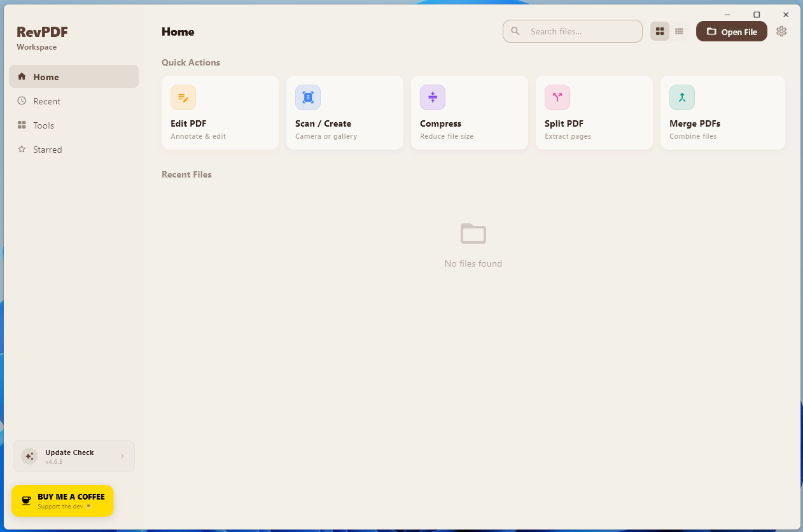803x532 pixels.
Task: Click the Quick Actions heading
Action: tap(191, 62)
